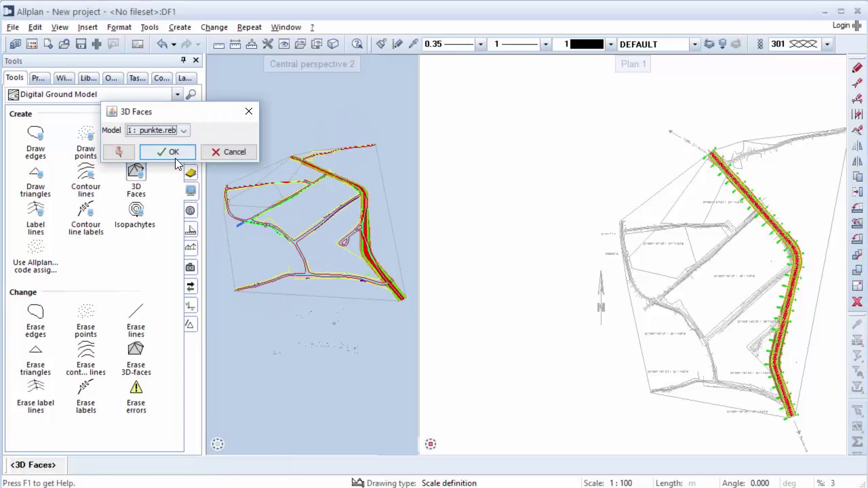868x488 pixels.
Task: Select the Draw points tool
Action: [85, 142]
